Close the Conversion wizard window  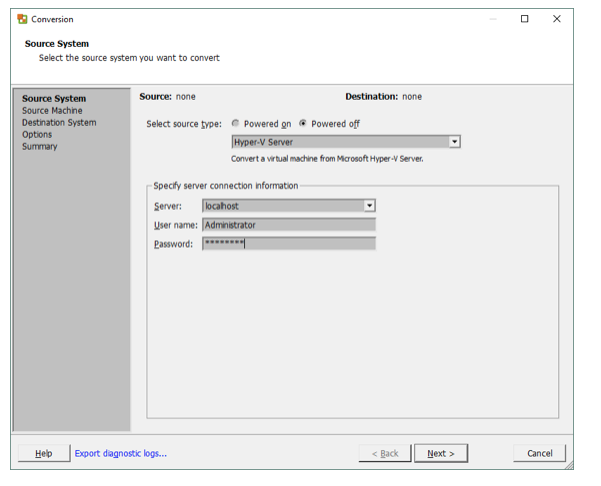[557, 19]
